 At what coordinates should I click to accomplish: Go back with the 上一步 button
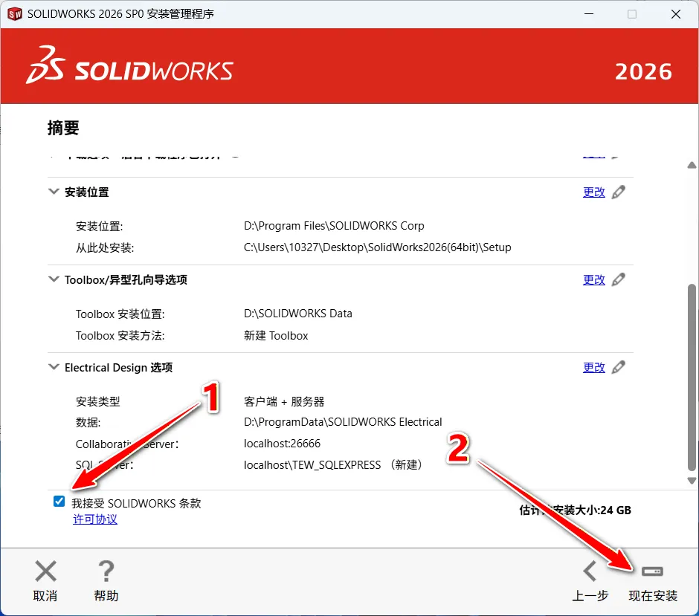[x=590, y=582]
